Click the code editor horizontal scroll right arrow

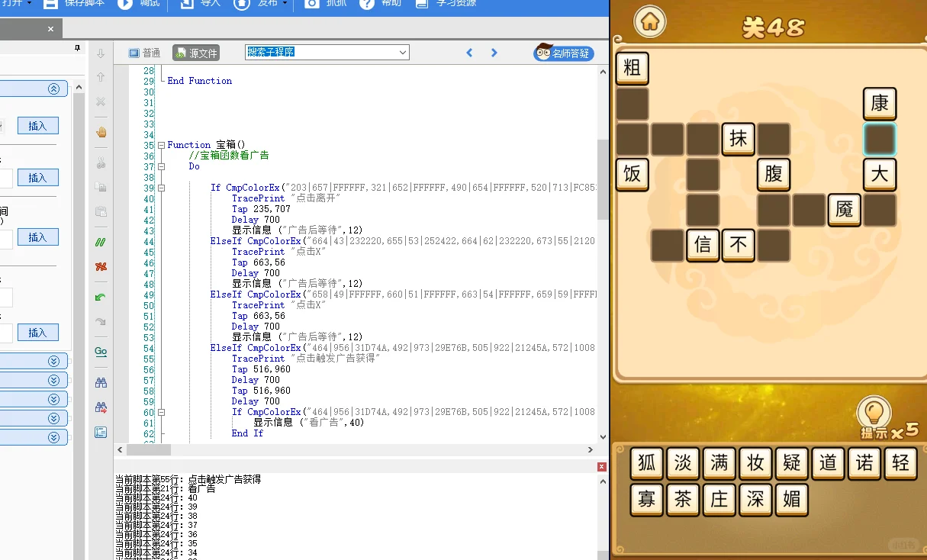590,450
